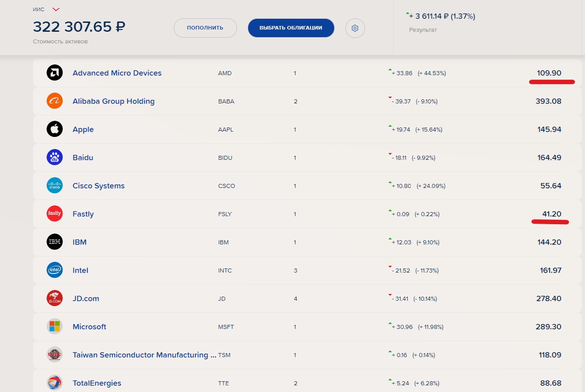Open the Apple stock link
Screen dimensions: 585x392
[83, 129]
